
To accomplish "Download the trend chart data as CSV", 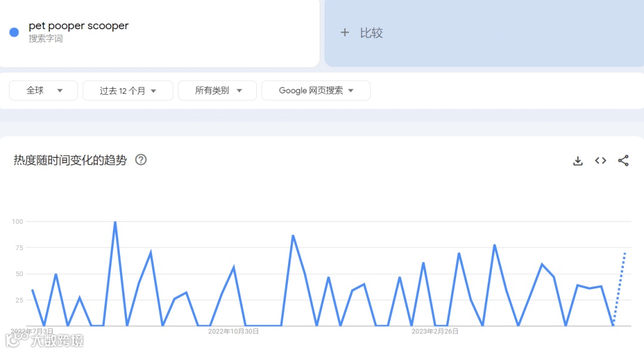I will click(578, 161).
